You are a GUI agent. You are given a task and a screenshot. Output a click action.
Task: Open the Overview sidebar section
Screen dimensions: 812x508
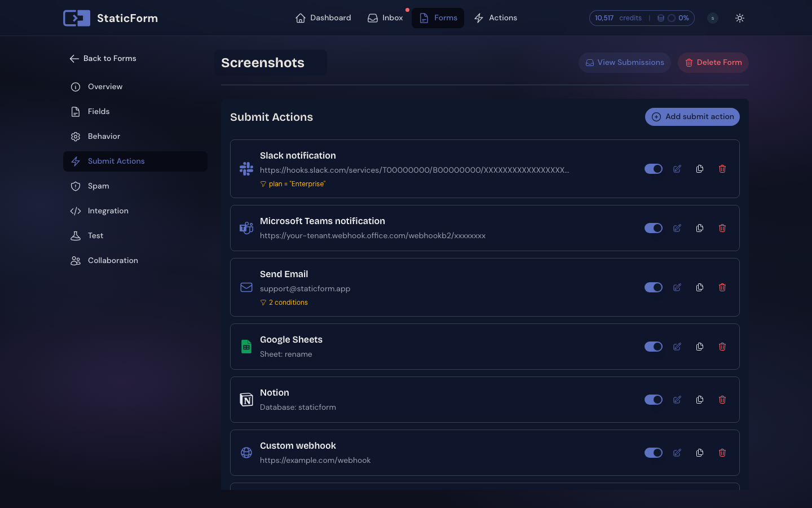pyautogui.click(x=135, y=87)
